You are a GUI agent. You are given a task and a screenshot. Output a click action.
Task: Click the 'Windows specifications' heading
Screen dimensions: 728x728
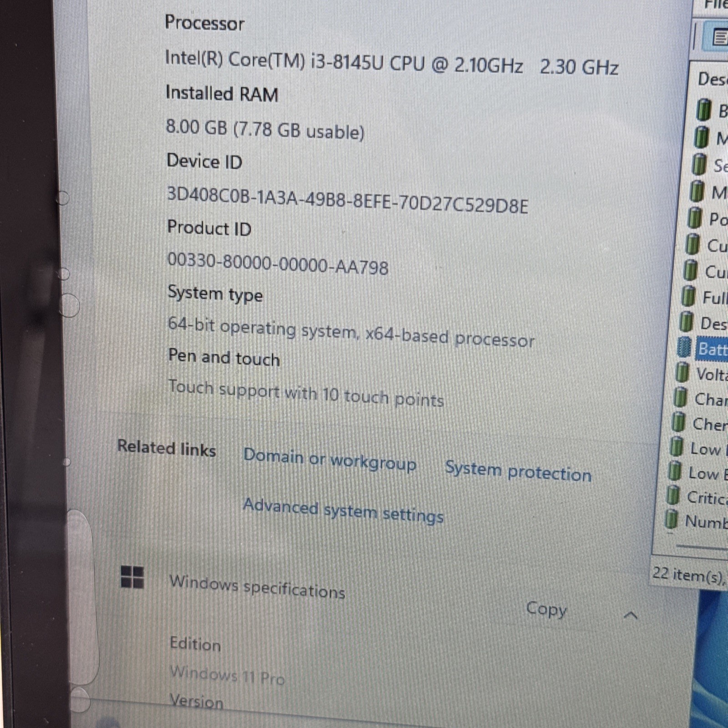(257, 586)
